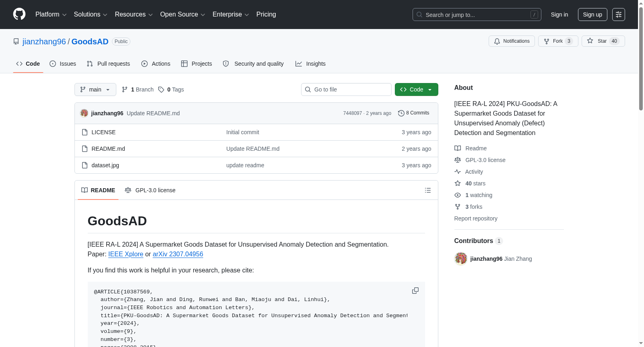
Task: Click the fork icon next to 3 forks
Action: (458, 207)
